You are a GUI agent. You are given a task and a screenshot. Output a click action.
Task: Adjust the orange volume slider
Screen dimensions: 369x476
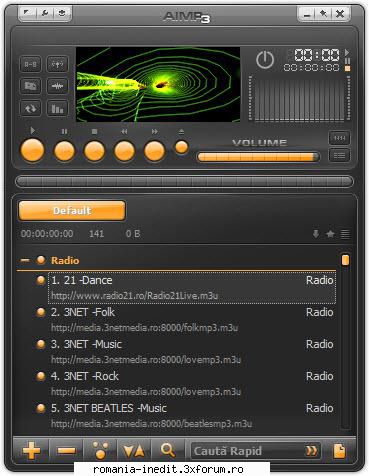[x=258, y=157]
